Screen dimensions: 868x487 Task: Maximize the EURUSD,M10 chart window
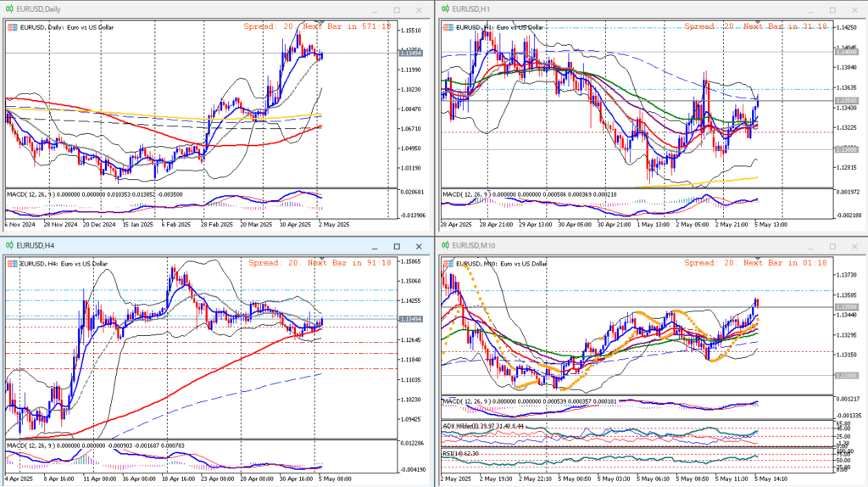click(x=832, y=247)
